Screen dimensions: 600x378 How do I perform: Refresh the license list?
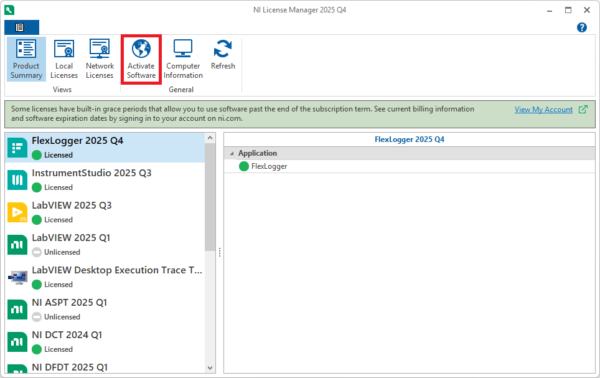(x=223, y=54)
